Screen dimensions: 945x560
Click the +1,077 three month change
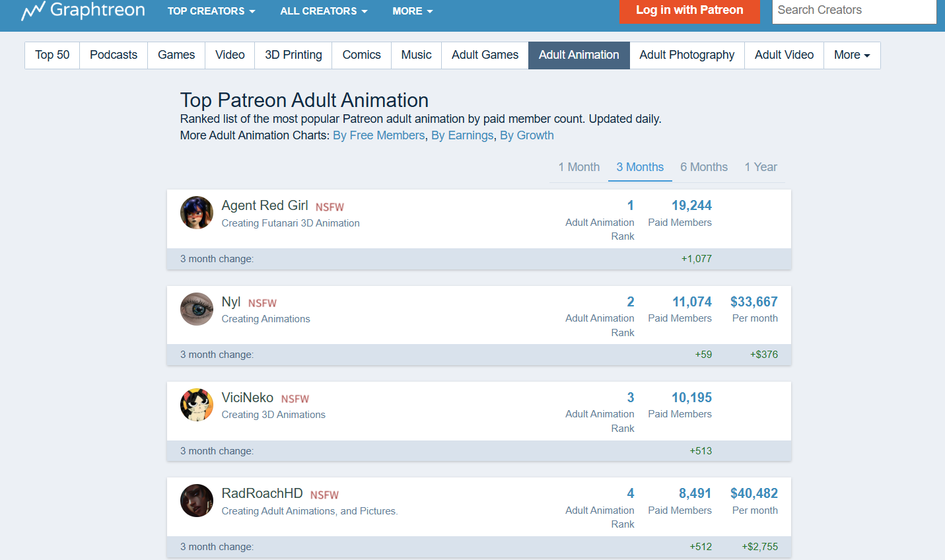697,259
